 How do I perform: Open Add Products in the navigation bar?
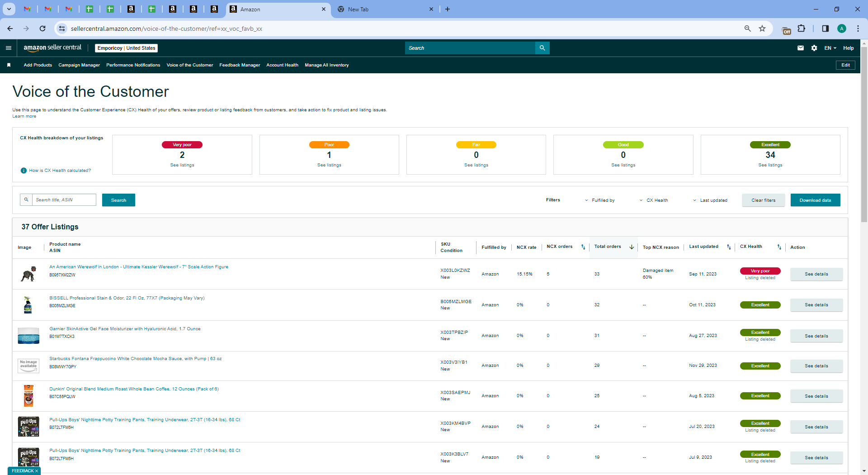pos(38,65)
